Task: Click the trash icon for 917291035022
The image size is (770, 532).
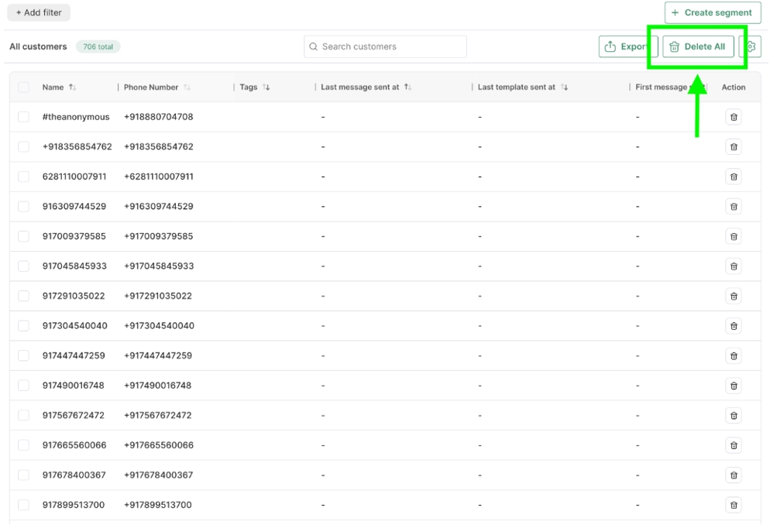Action: click(x=733, y=296)
